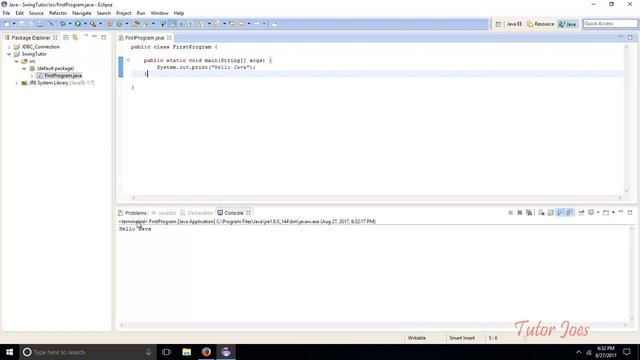This screenshot has width=640, height=360.
Task: Toggle Pin Console in the Console toolbar
Action: [581, 213]
